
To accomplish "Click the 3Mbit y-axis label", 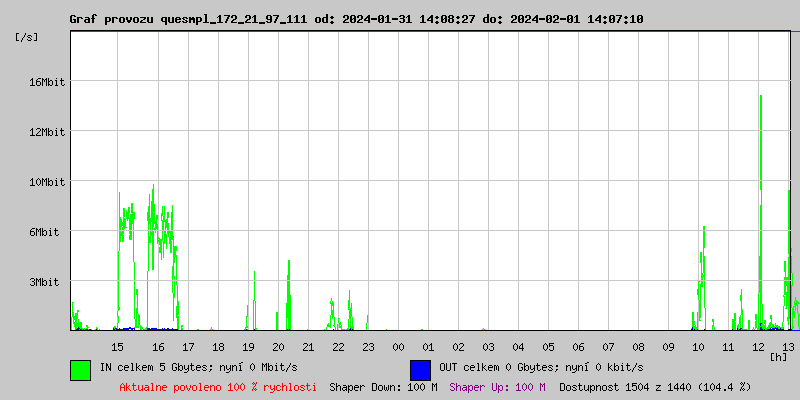I will (x=44, y=282).
